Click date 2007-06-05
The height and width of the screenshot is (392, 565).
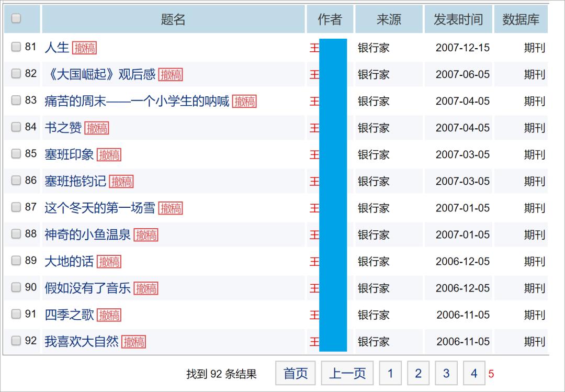pyautogui.click(x=462, y=74)
